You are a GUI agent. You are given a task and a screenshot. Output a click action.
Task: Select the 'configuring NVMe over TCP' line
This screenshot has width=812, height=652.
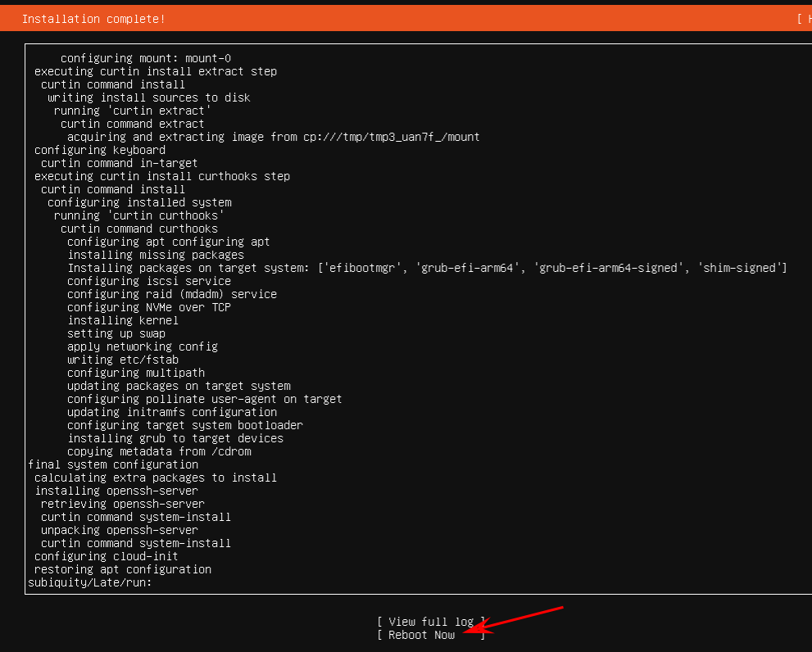point(149,307)
